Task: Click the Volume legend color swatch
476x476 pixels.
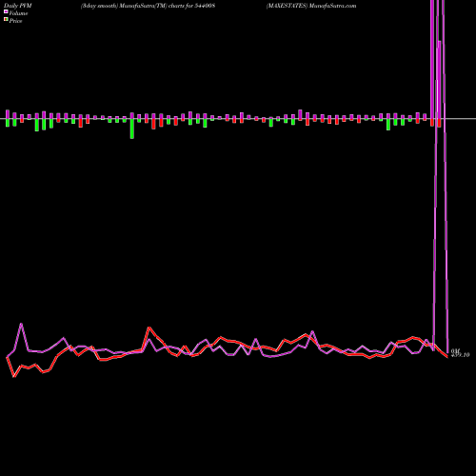Action: 6,12
